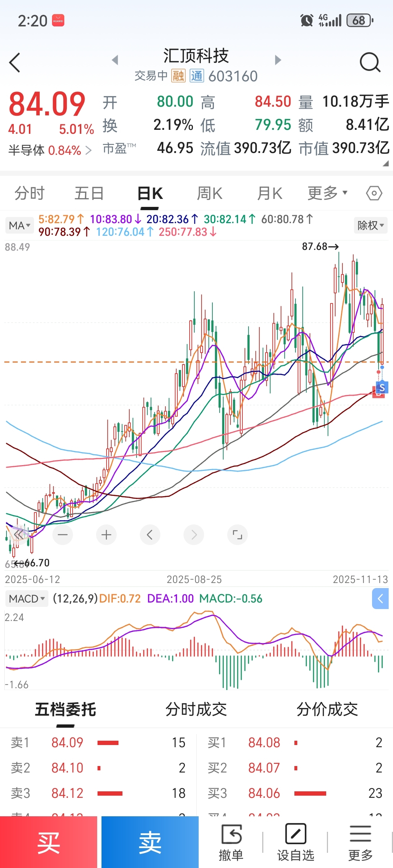
Task: Tap the red 买 buy button
Action: pos(48,842)
